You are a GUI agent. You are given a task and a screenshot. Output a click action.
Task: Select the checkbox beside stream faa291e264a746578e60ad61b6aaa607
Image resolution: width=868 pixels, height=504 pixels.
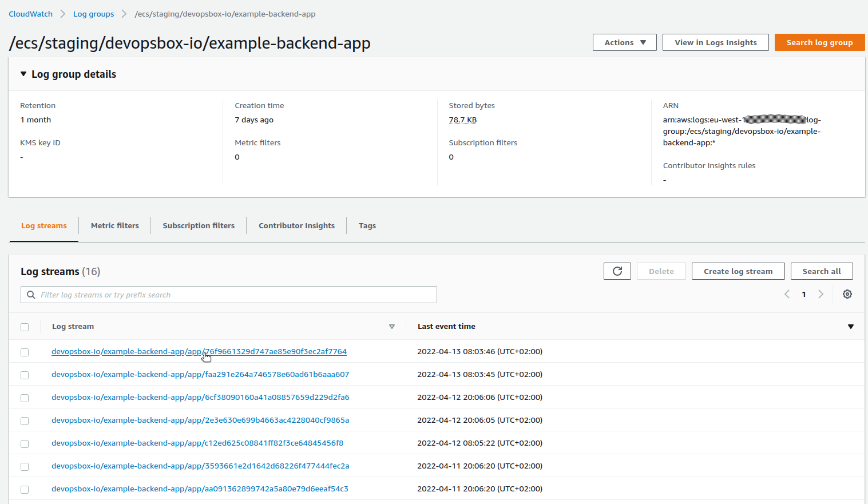point(25,375)
